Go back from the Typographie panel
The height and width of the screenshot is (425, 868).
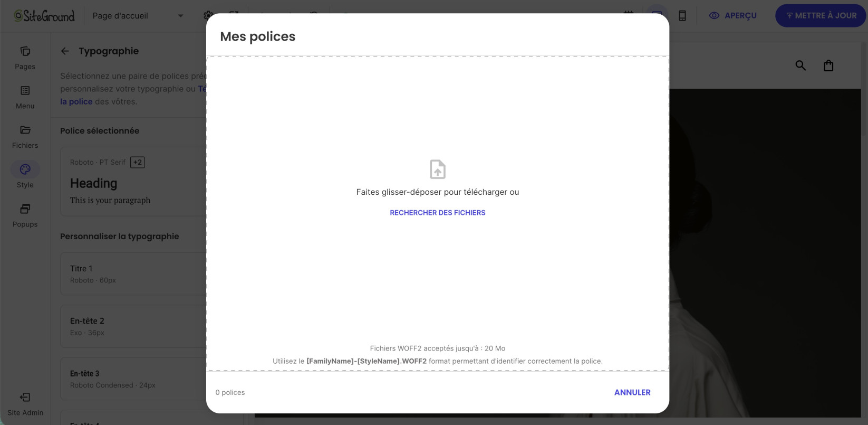pos(65,51)
